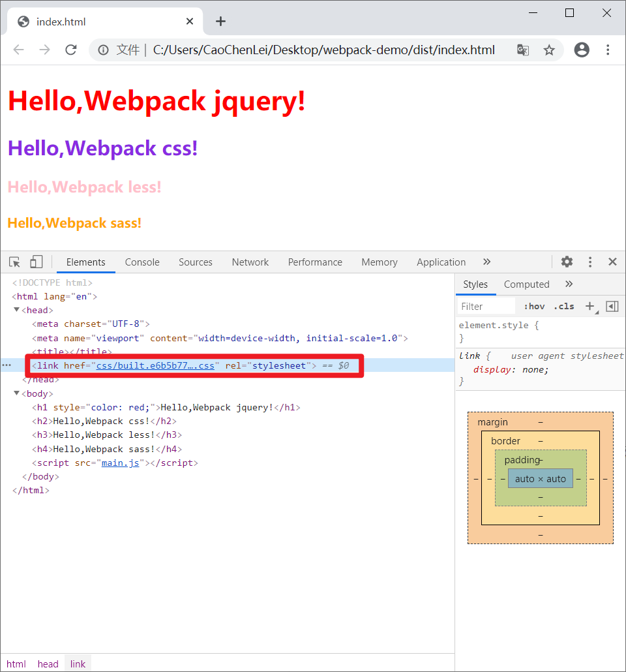626x672 pixels.
Task: Toggle the computed styles sidebar icon
Action: 612,306
